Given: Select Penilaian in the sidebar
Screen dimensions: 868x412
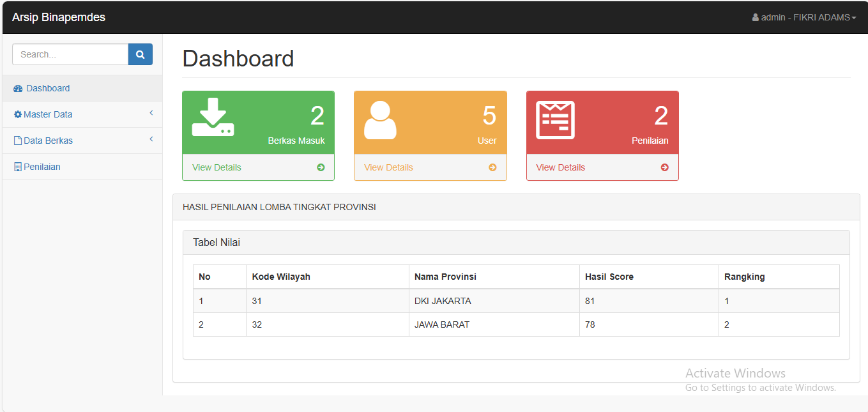Looking at the screenshot, I should point(42,166).
